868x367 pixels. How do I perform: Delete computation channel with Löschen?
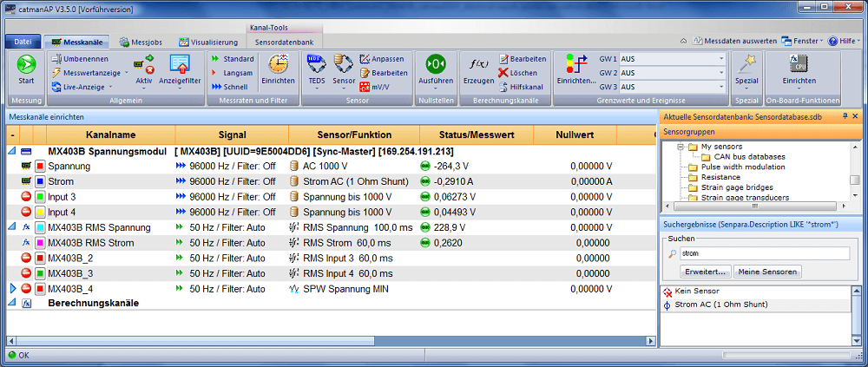click(516, 73)
